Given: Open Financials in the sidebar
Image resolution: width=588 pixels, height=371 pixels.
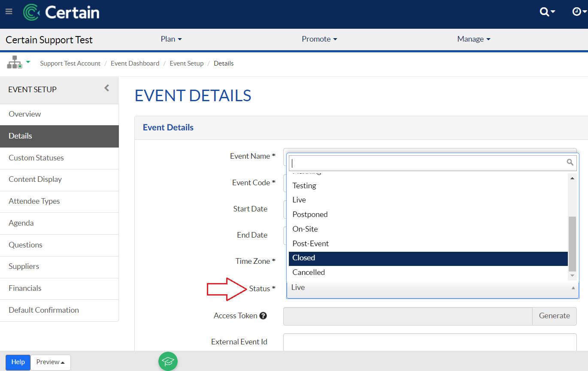Looking at the screenshot, I should pyautogui.click(x=59, y=288).
